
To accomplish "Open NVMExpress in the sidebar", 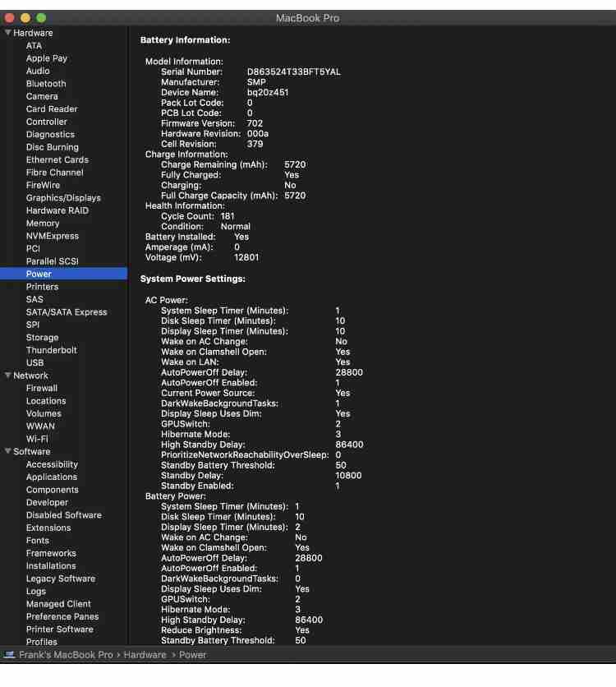I will tap(53, 236).
